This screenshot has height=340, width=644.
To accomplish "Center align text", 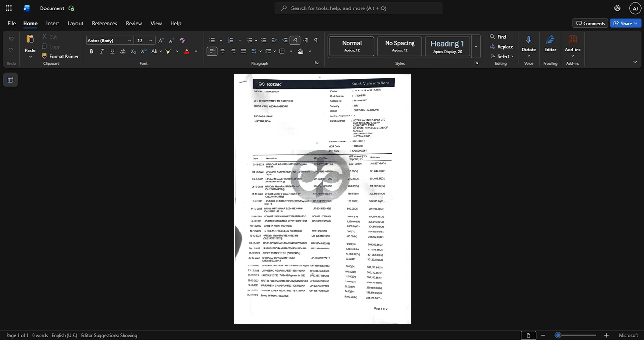I will click(223, 51).
